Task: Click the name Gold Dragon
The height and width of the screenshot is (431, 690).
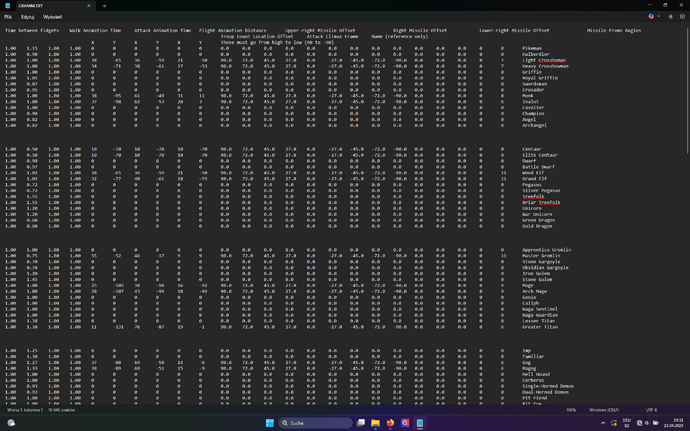Action: coord(537,226)
